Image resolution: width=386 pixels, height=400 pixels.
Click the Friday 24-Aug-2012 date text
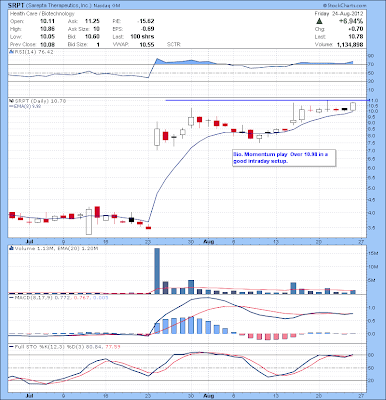click(339, 14)
